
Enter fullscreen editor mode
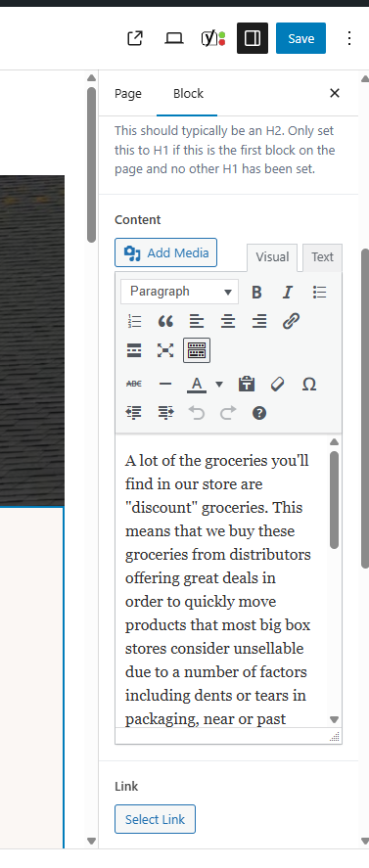click(165, 350)
